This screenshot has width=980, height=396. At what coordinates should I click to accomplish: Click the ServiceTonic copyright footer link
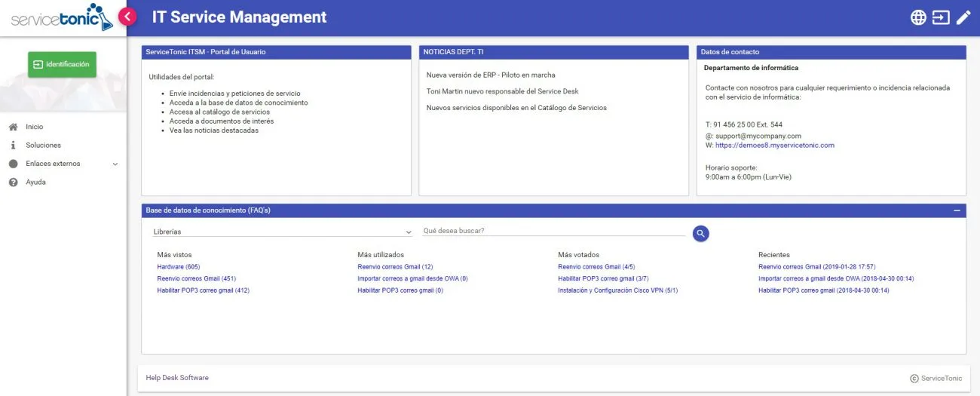click(x=936, y=379)
